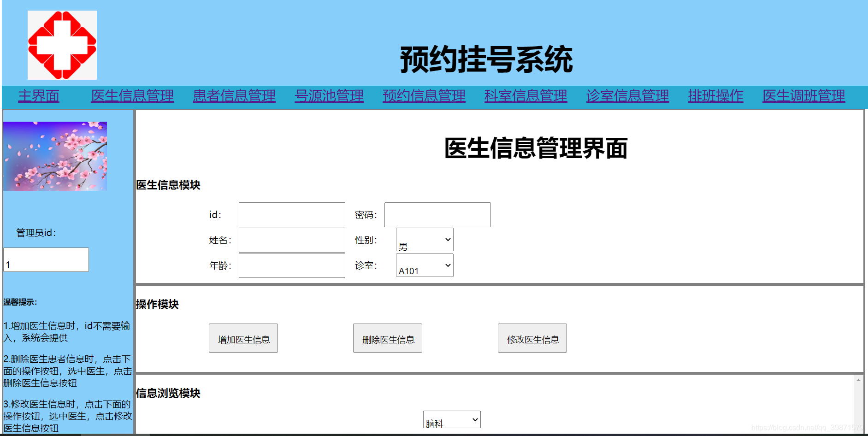Open the department dropdown showing 脑科
Viewport: 868px width, 436px height.
point(451,419)
